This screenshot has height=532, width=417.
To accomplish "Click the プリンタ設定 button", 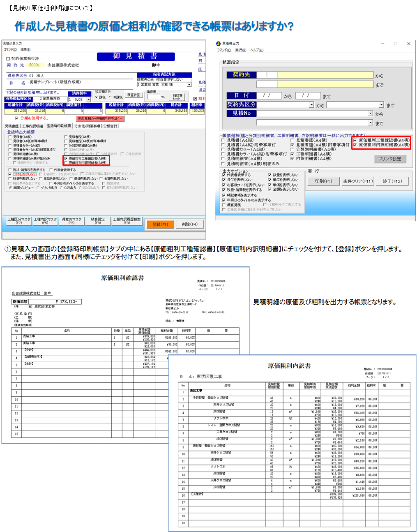I will (x=390, y=159).
